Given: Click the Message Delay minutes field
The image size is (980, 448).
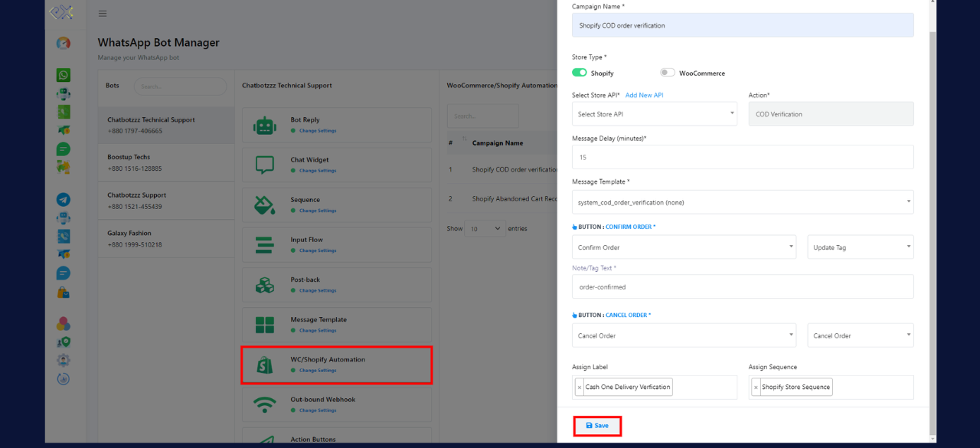Looking at the screenshot, I should (x=743, y=157).
